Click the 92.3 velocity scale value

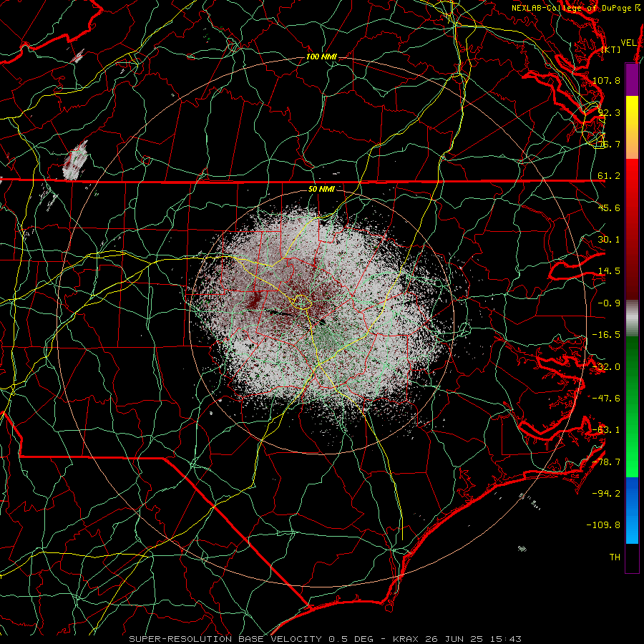tap(609, 112)
